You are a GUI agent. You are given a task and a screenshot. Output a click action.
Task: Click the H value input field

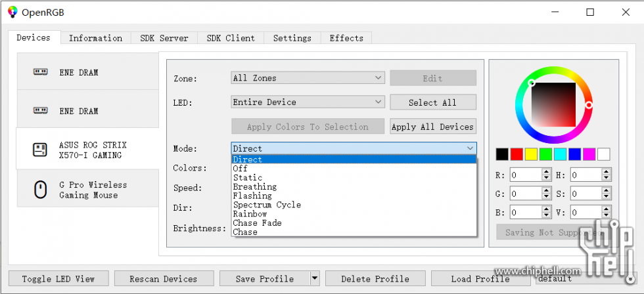coord(586,175)
